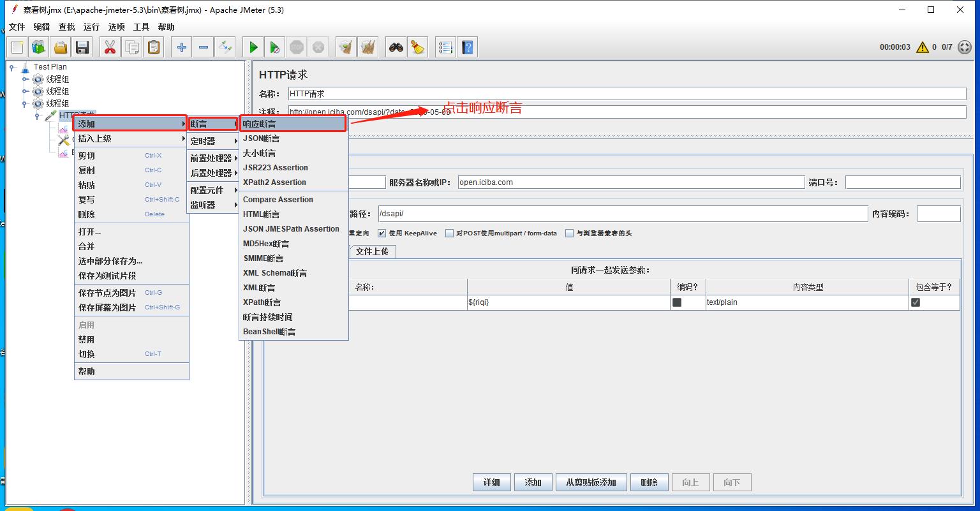Click the yellow warning triangle log icon
980x511 pixels.
(922, 47)
